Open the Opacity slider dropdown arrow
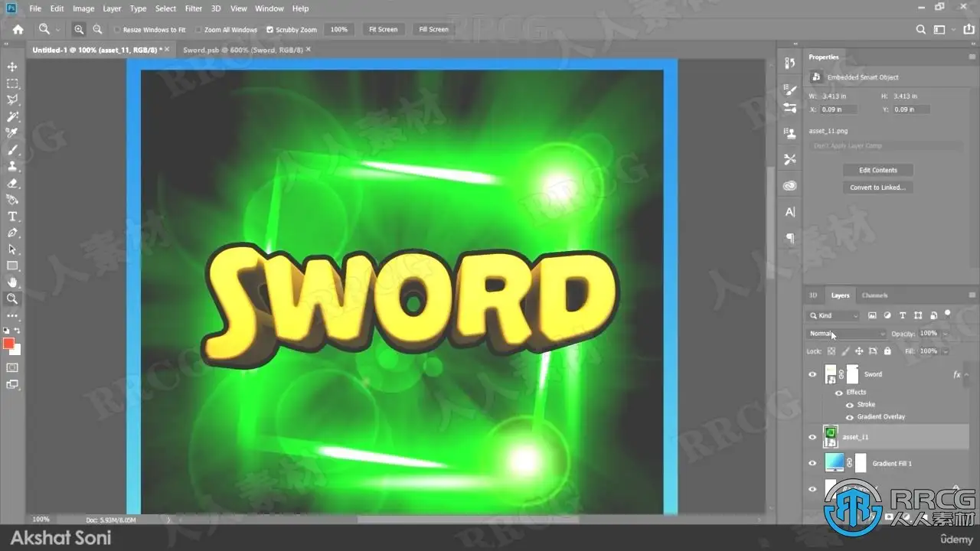Screen dimensions: 980x551 (x=945, y=334)
